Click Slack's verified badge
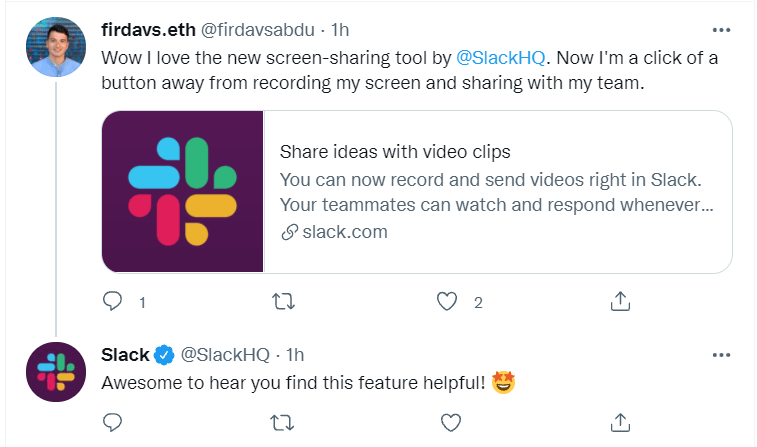The width and height of the screenshot is (757, 447). coord(164,355)
